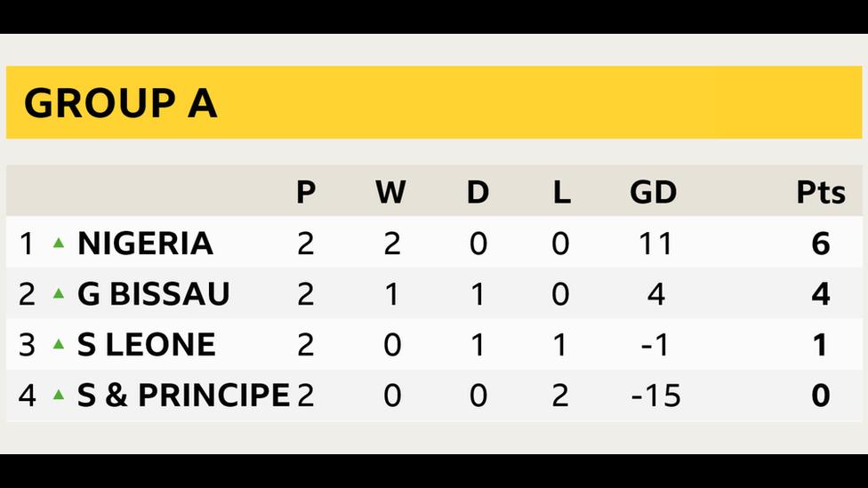Click the green arrow beside S & Principe
This screenshot has width=868, height=488.
pos(59,395)
